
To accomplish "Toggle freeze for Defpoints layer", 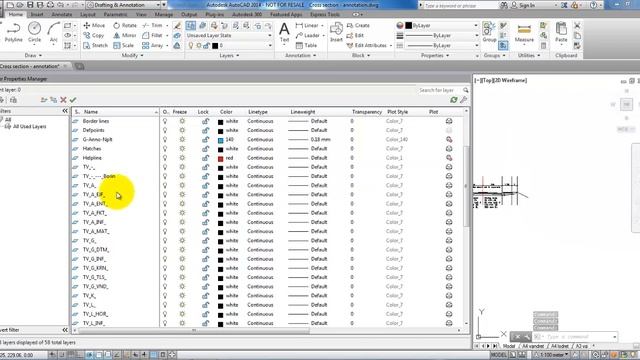I will pyautogui.click(x=182, y=130).
